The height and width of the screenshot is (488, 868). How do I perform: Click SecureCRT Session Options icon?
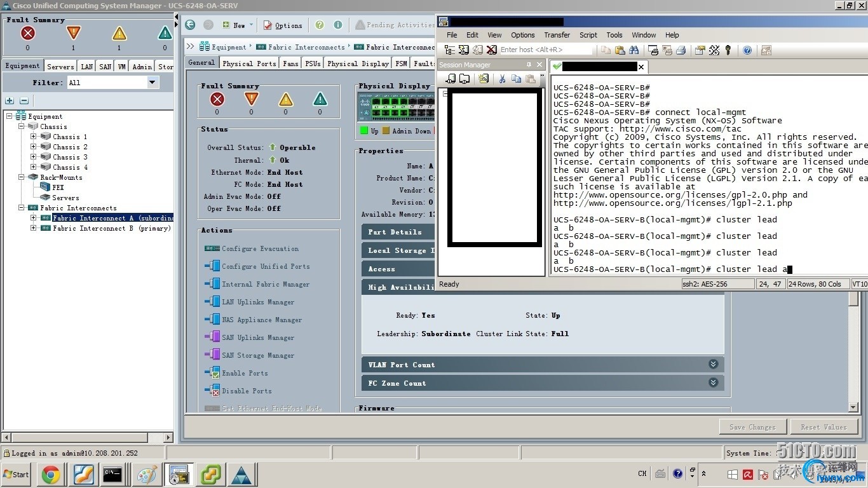coord(700,50)
